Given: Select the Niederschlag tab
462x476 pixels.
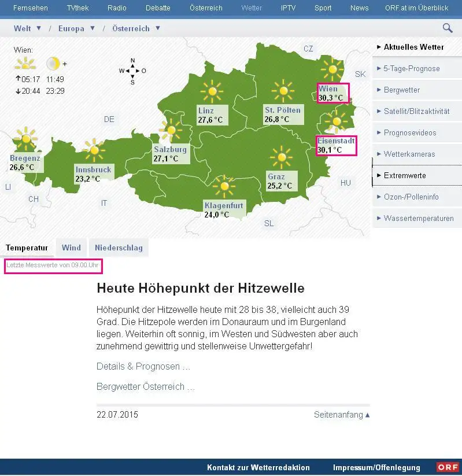Looking at the screenshot, I should tap(119, 248).
